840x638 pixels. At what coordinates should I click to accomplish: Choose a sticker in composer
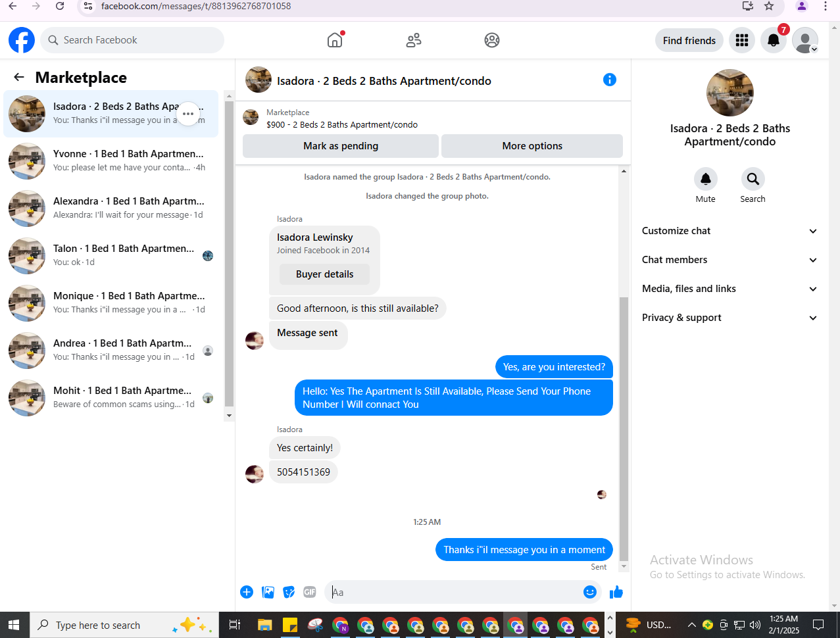pyautogui.click(x=289, y=592)
